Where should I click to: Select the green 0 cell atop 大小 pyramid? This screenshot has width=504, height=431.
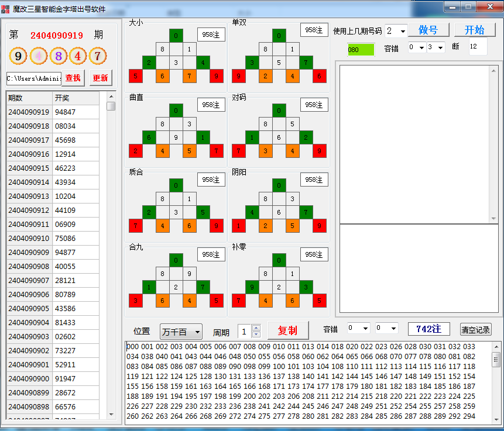[x=176, y=35]
